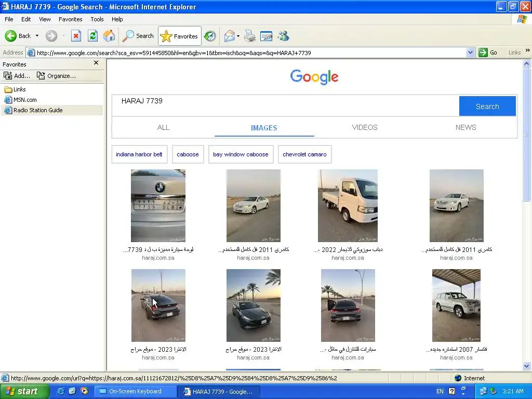
Task: Click the blue Search button
Action: tap(487, 106)
